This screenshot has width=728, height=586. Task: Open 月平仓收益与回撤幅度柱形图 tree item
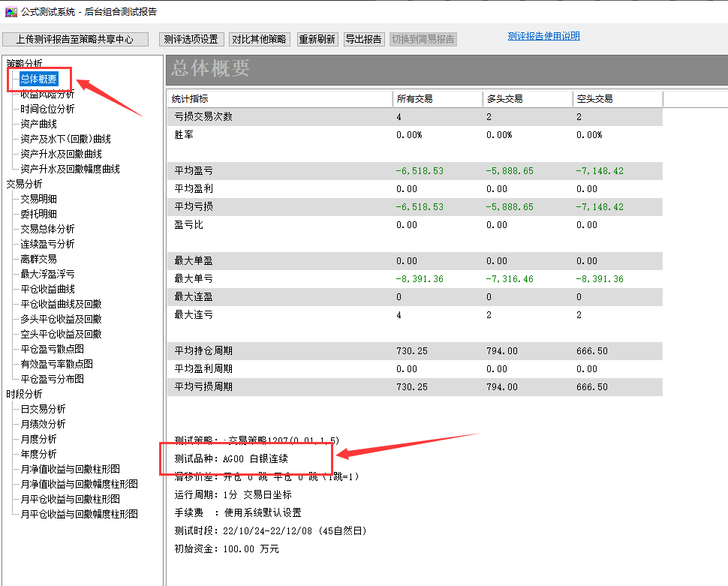coord(79,514)
